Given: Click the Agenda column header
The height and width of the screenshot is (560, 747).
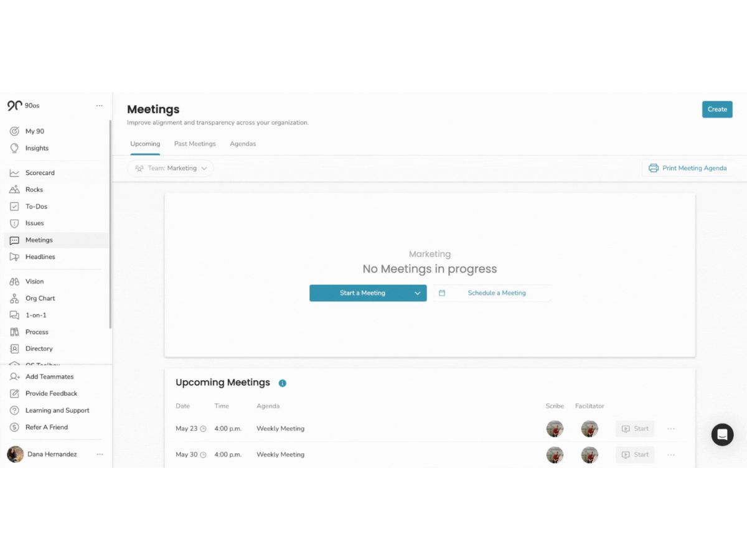Looking at the screenshot, I should click(x=268, y=406).
